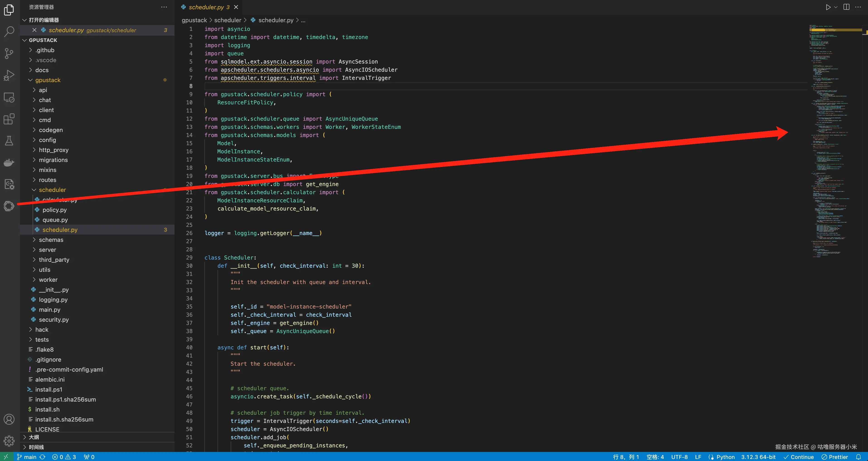Open the Testing flask view
The image size is (868, 461).
(9, 141)
